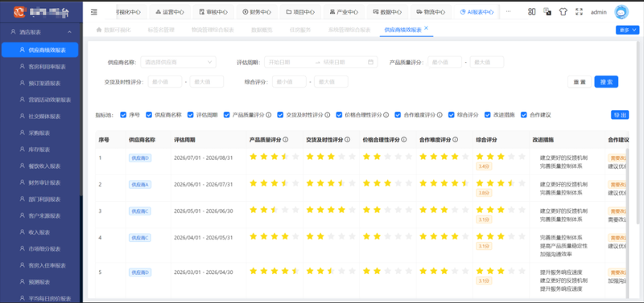Screen dimensions: 644x303
Task: Click the 开始日期 start date field
Action: tap(290, 63)
